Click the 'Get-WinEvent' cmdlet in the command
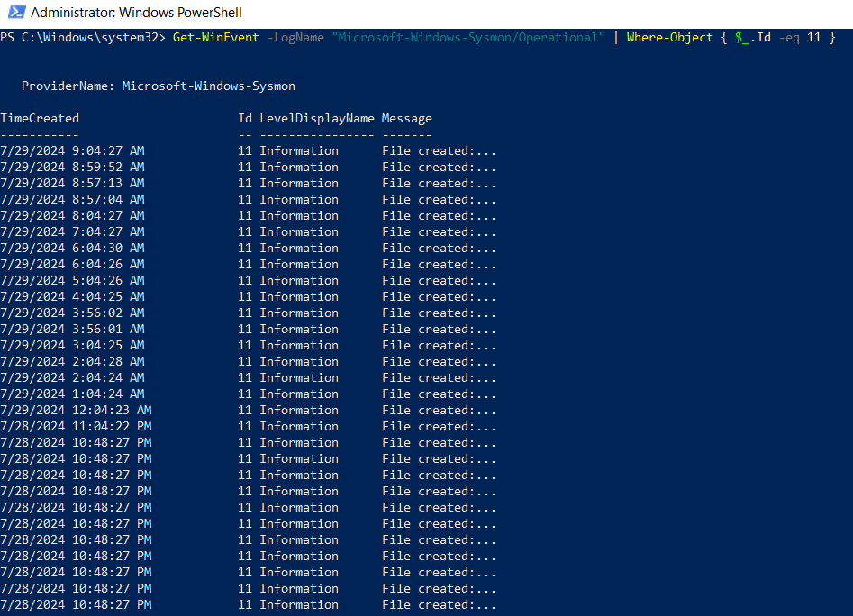The width and height of the screenshot is (853, 616). (x=216, y=38)
